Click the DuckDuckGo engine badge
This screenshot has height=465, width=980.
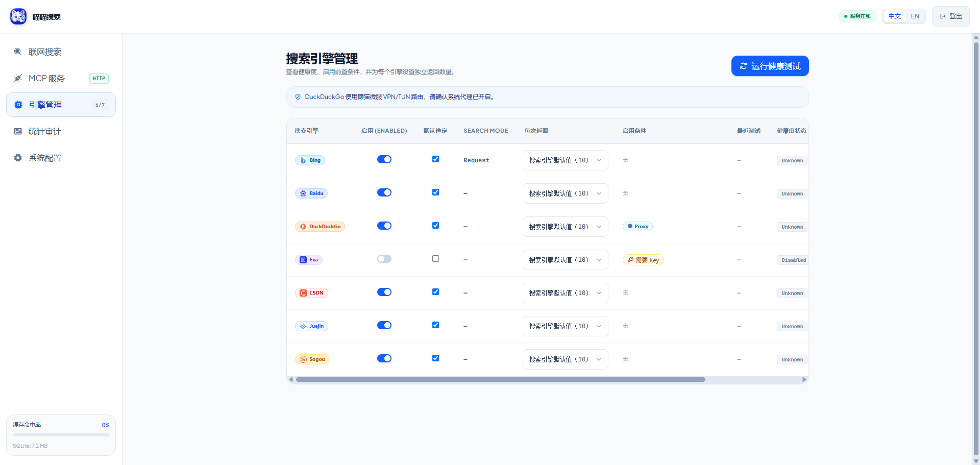point(320,227)
